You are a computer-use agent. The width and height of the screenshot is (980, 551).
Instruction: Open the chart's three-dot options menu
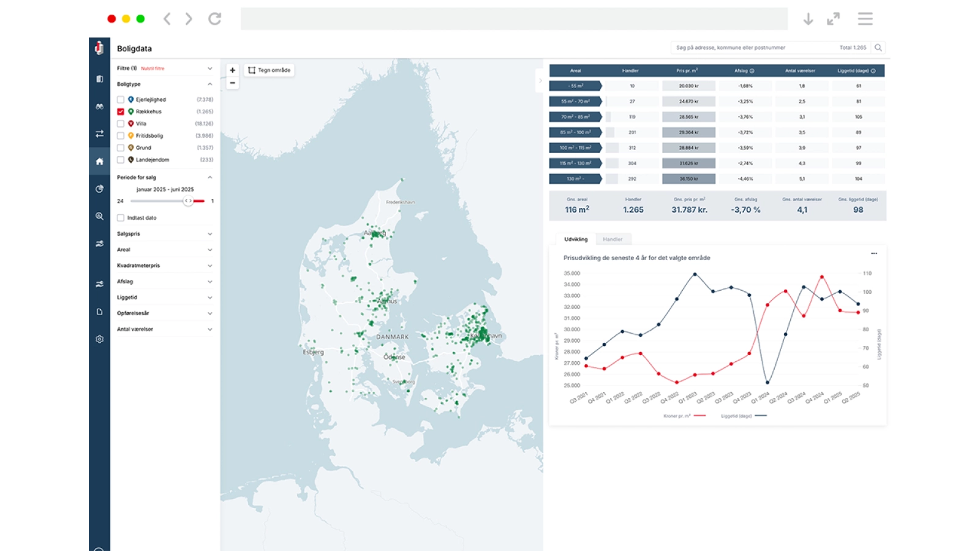pyautogui.click(x=874, y=253)
